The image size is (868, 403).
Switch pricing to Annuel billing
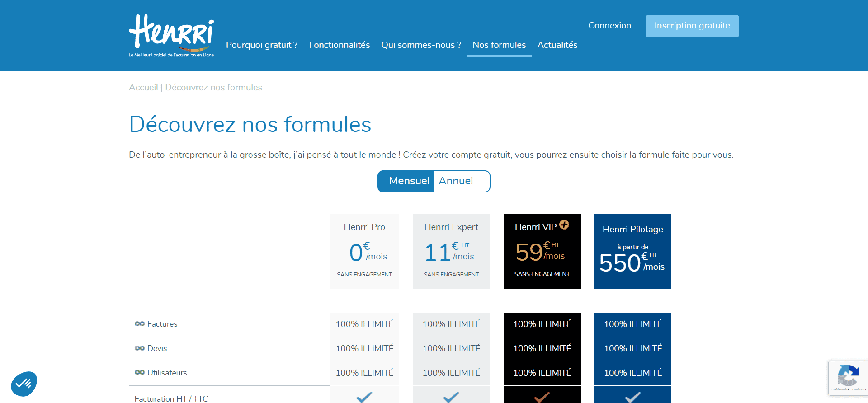click(456, 181)
